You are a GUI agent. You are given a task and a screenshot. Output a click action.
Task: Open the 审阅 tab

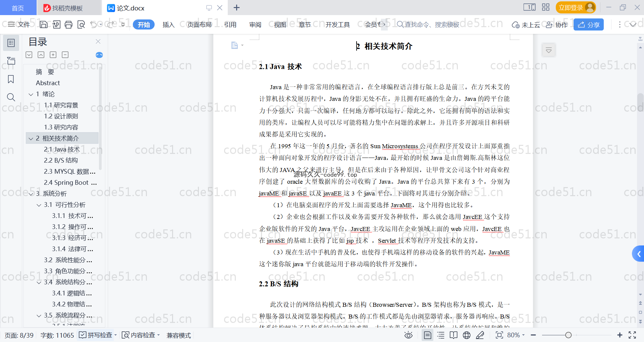255,24
